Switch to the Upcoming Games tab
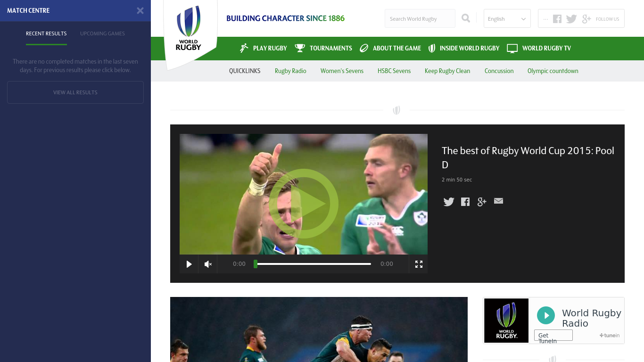This screenshot has height=362, width=644. (x=102, y=33)
